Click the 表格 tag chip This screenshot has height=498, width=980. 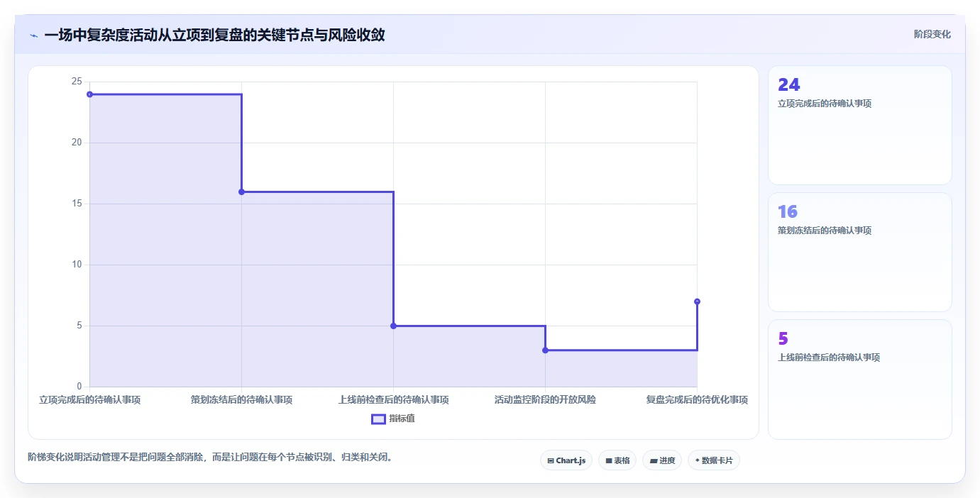coord(617,460)
